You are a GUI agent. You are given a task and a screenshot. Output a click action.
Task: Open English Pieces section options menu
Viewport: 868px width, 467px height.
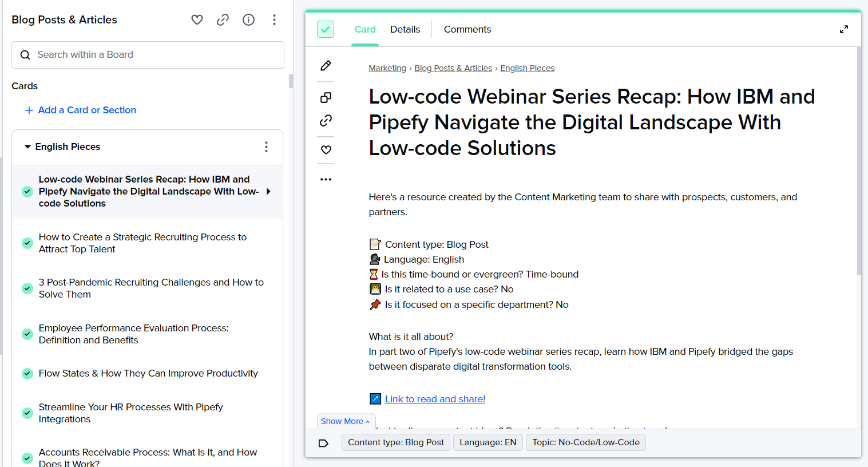point(266,147)
